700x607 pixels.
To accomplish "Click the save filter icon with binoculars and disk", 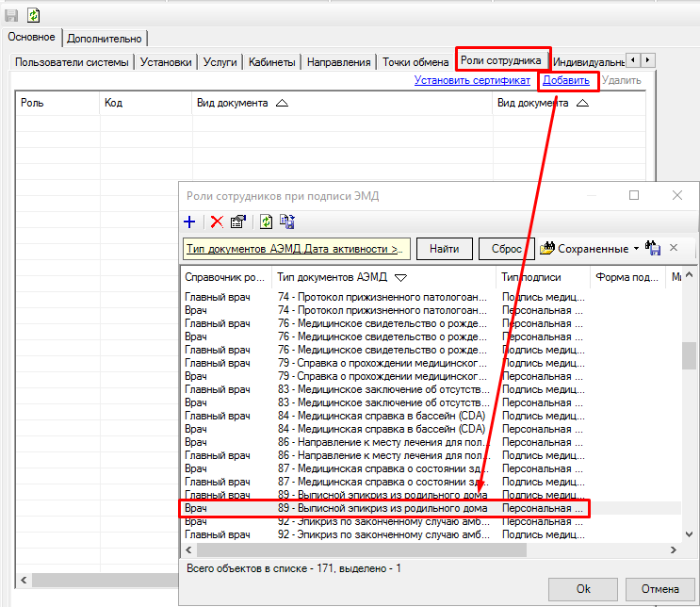I will (x=653, y=248).
